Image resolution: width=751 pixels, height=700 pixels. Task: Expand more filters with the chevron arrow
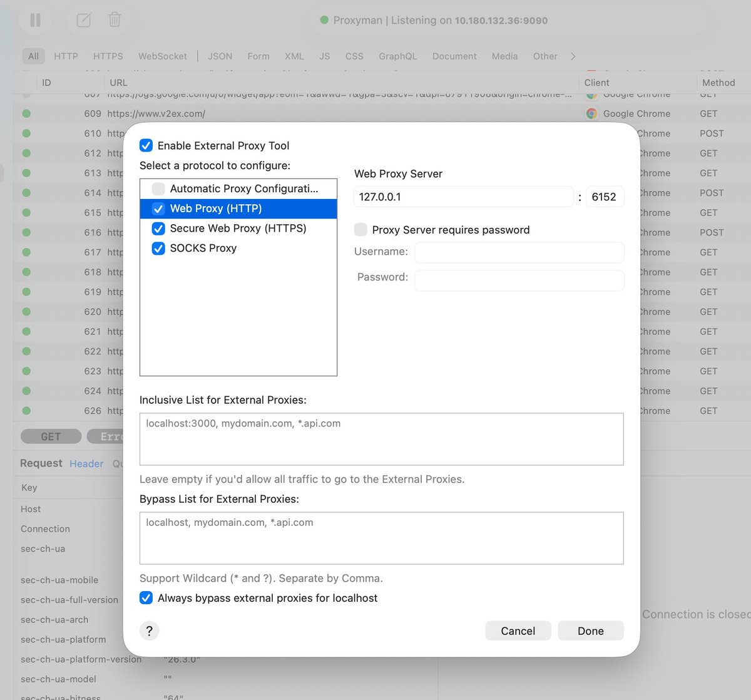(x=573, y=56)
